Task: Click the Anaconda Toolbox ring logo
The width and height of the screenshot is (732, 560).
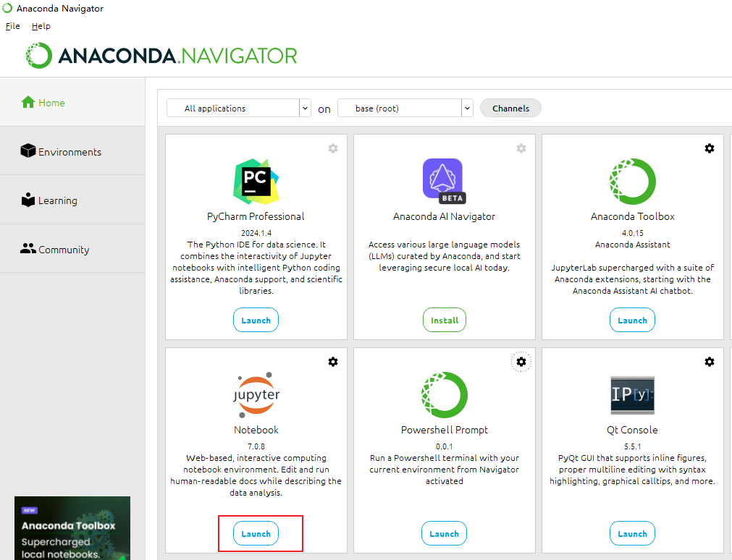Action: [x=633, y=181]
